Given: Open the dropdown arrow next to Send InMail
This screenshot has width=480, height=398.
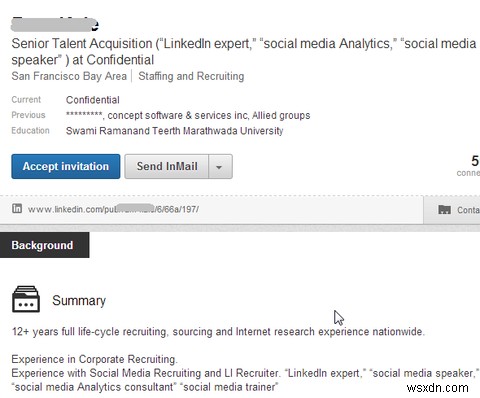Looking at the screenshot, I should tap(220, 166).
